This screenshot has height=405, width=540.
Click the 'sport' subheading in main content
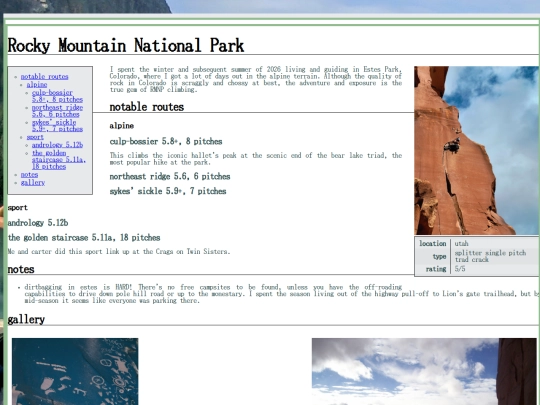(x=18, y=208)
